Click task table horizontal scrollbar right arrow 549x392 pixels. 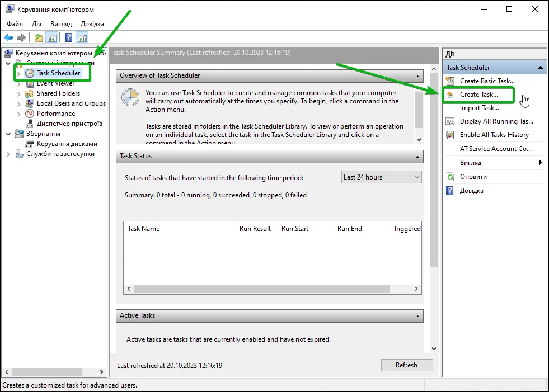pyautogui.click(x=416, y=289)
